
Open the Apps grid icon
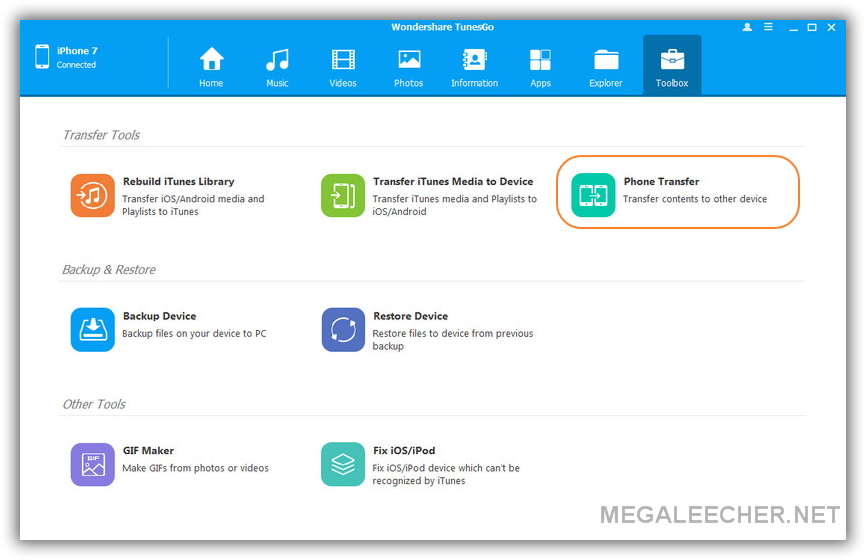pyautogui.click(x=540, y=60)
